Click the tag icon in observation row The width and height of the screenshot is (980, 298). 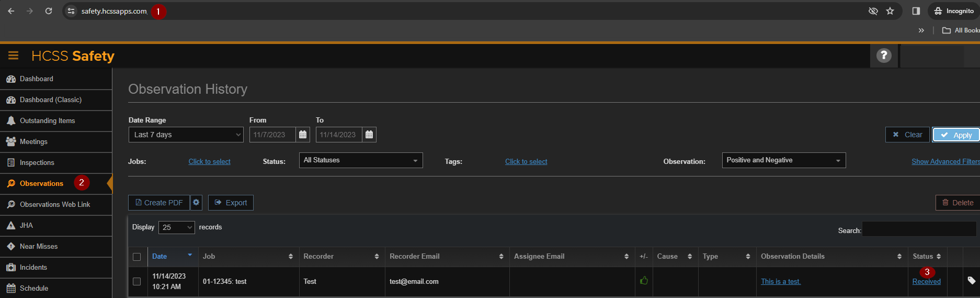(x=971, y=281)
